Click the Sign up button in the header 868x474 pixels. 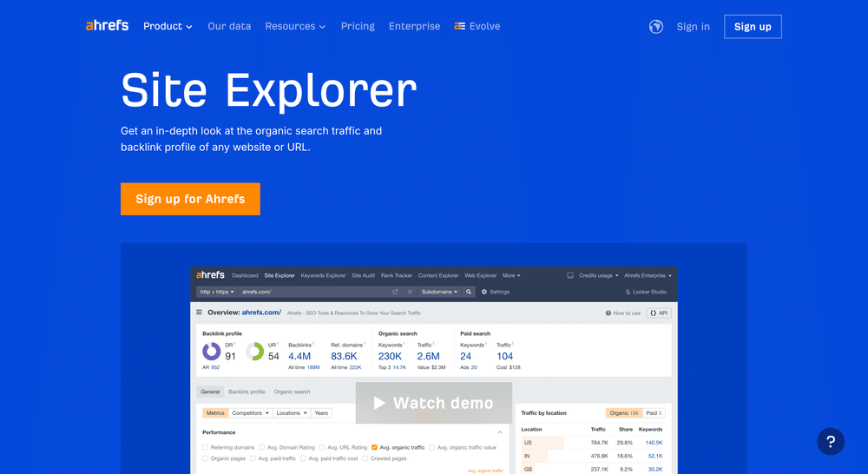click(753, 27)
